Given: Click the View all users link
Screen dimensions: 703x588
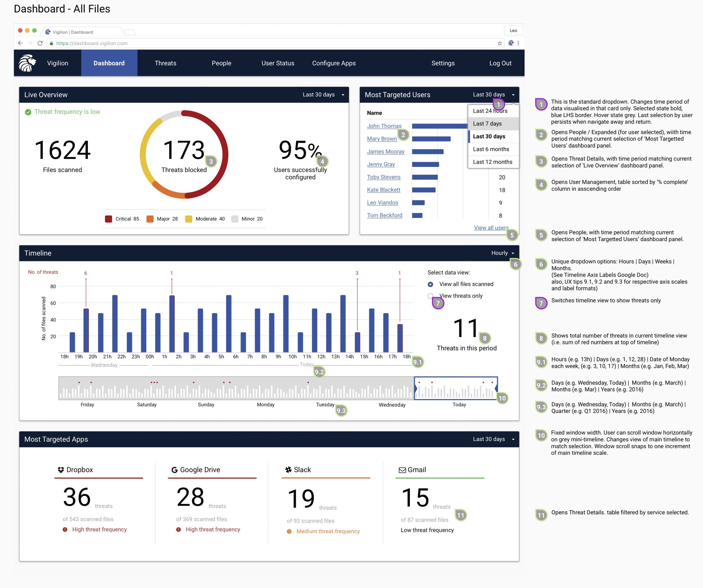Looking at the screenshot, I should [491, 227].
